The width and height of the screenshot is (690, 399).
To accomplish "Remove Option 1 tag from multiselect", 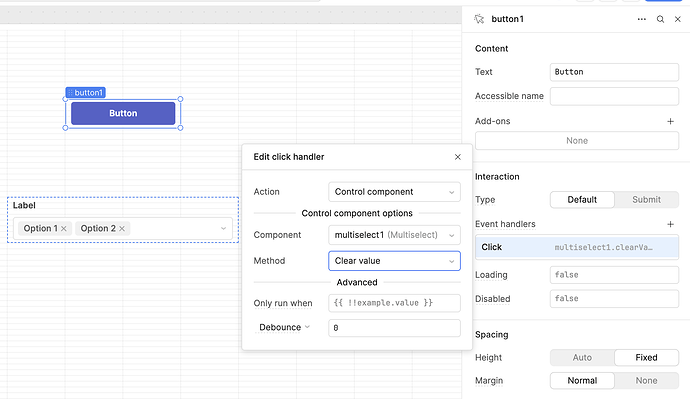I will point(64,228).
